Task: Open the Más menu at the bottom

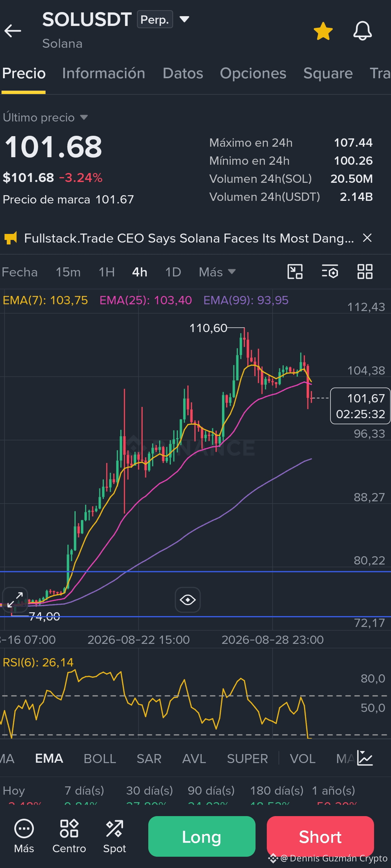Action: click(24, 836)
